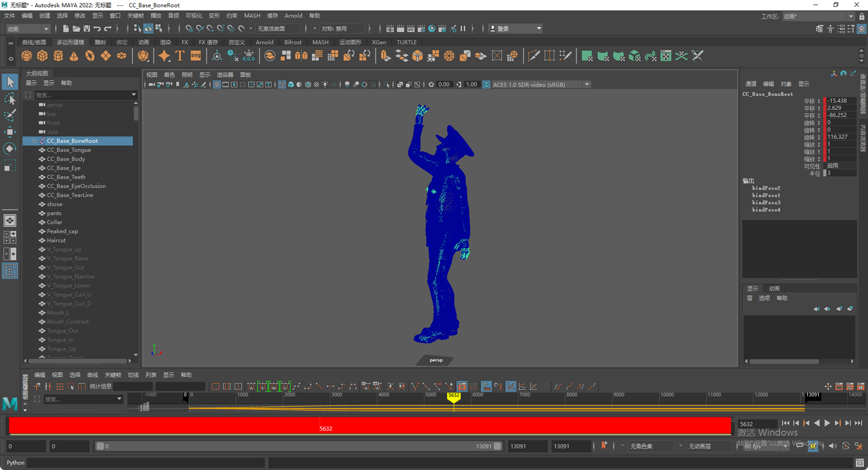This screenshot has width=868, height=470.
Task: Open the Outliner search filter dropdown arrow
Action: click(x=134, y=95)
